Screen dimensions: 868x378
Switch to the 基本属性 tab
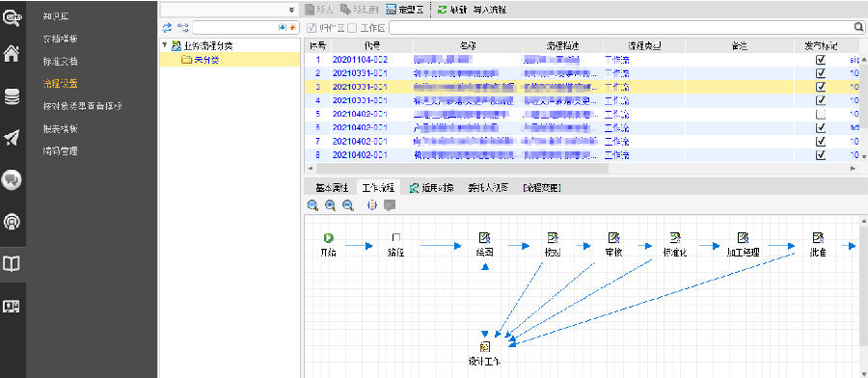point(332,188)
